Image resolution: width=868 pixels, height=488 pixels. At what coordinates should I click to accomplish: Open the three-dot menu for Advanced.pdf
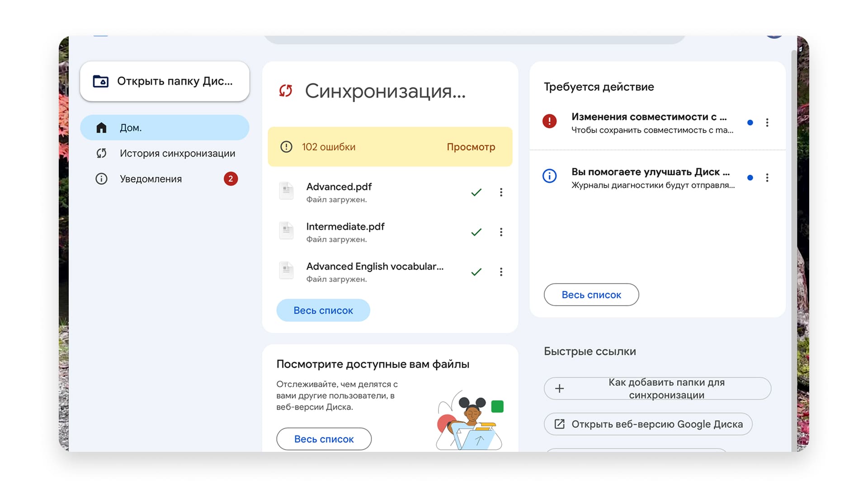coord(501,192)
